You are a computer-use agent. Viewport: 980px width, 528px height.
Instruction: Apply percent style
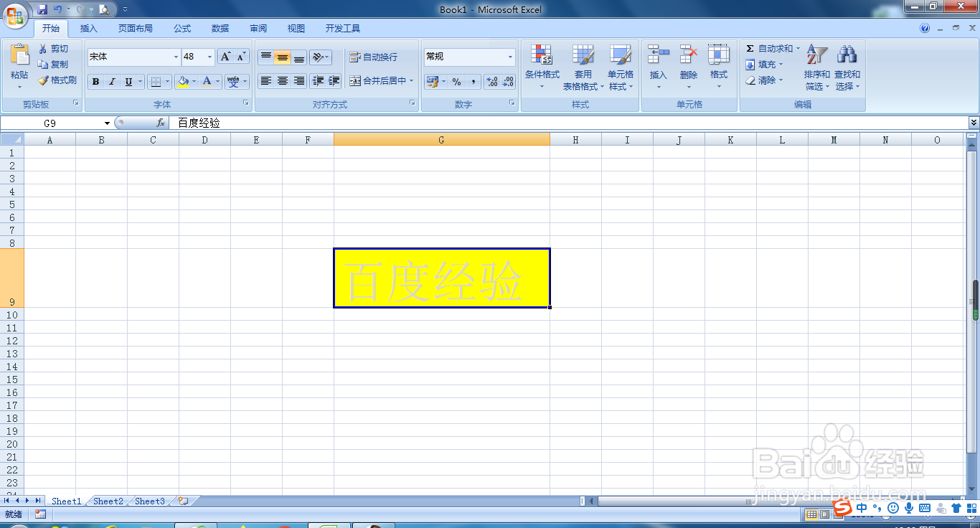click(x=457, y=82)
